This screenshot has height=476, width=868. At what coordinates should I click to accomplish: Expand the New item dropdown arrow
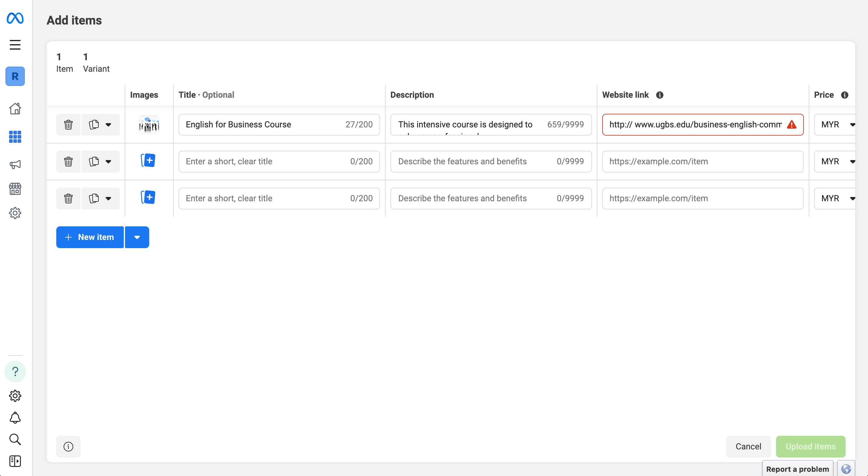[136, 237]
